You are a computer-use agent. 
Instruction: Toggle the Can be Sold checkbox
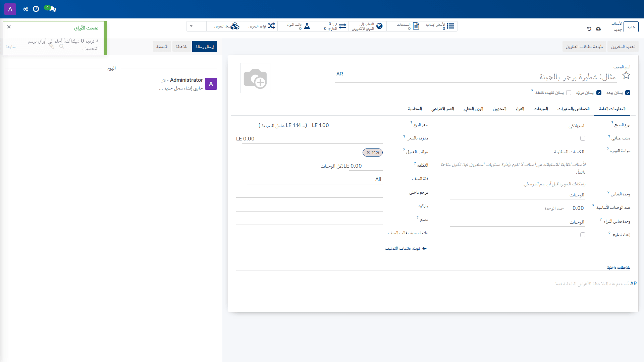click(628, 93)
